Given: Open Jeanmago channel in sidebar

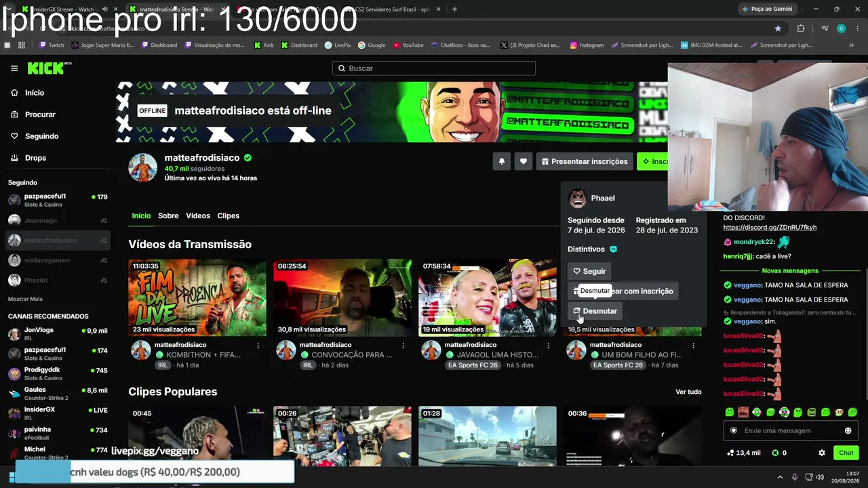Looking at the screenshot, I should tap(58, 220).
